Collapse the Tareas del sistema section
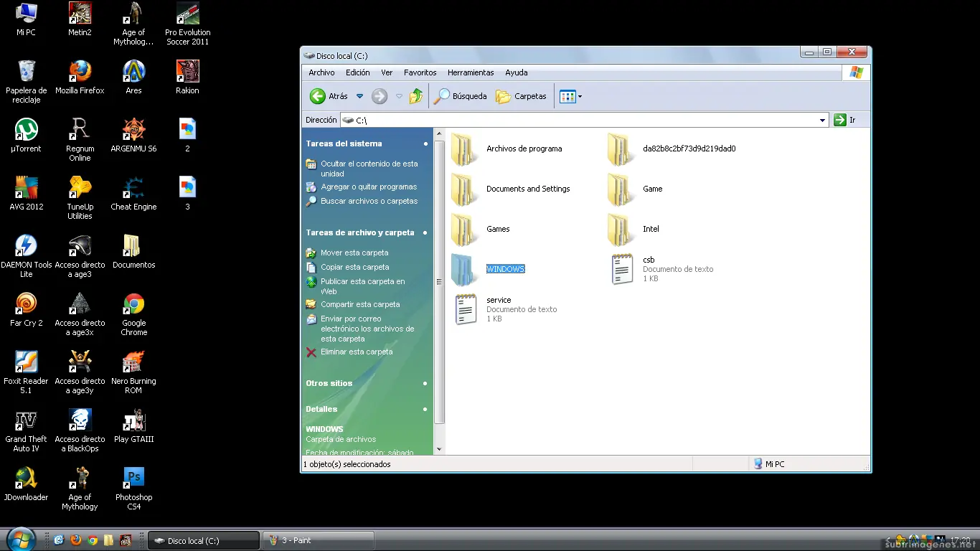980x551 pixels. coord(425,143)
